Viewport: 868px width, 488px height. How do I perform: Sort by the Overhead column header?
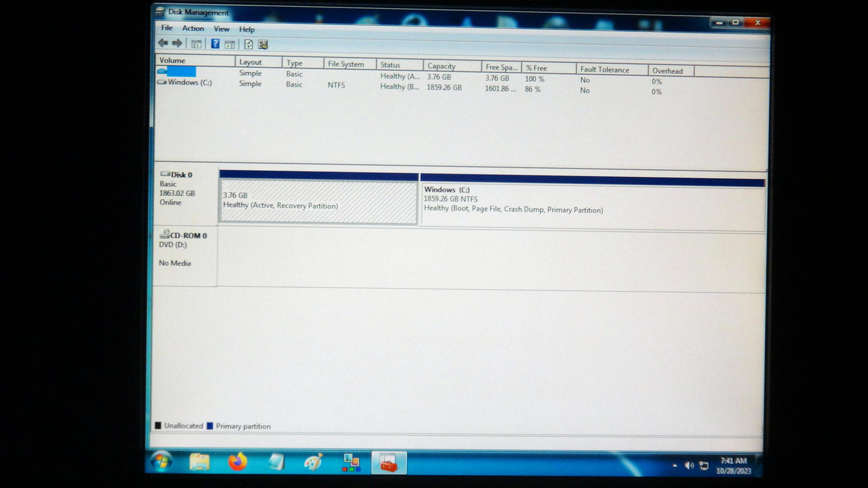(x=671, y=71)
